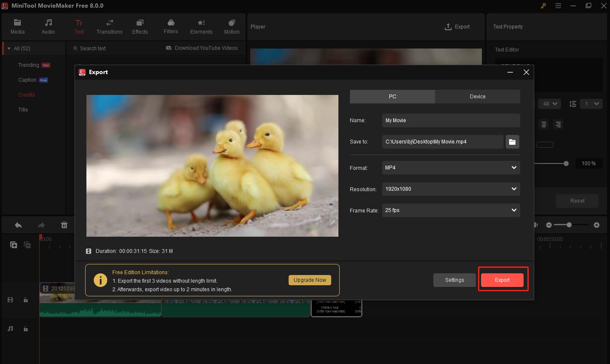
Task: Click the Name field containing My Movie
Action: [451, 120]
